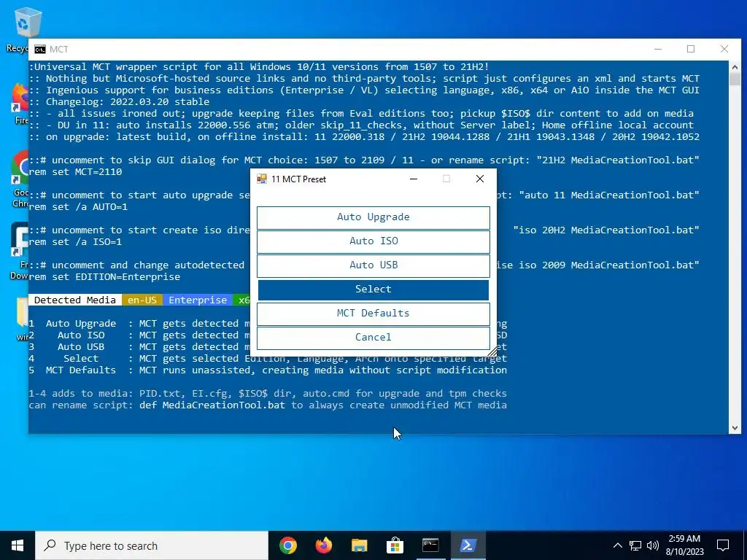Choose the MCT Defaults button

click(373, 314)
